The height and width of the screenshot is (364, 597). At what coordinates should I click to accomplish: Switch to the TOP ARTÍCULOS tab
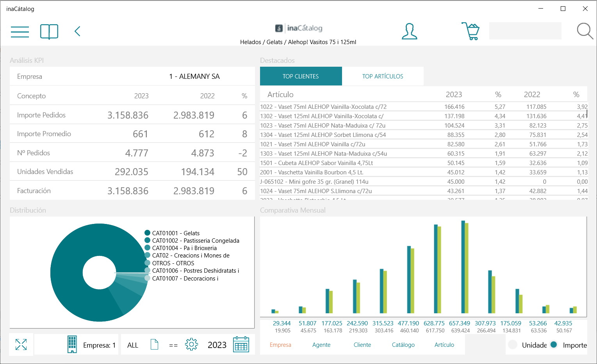[383, 76]
